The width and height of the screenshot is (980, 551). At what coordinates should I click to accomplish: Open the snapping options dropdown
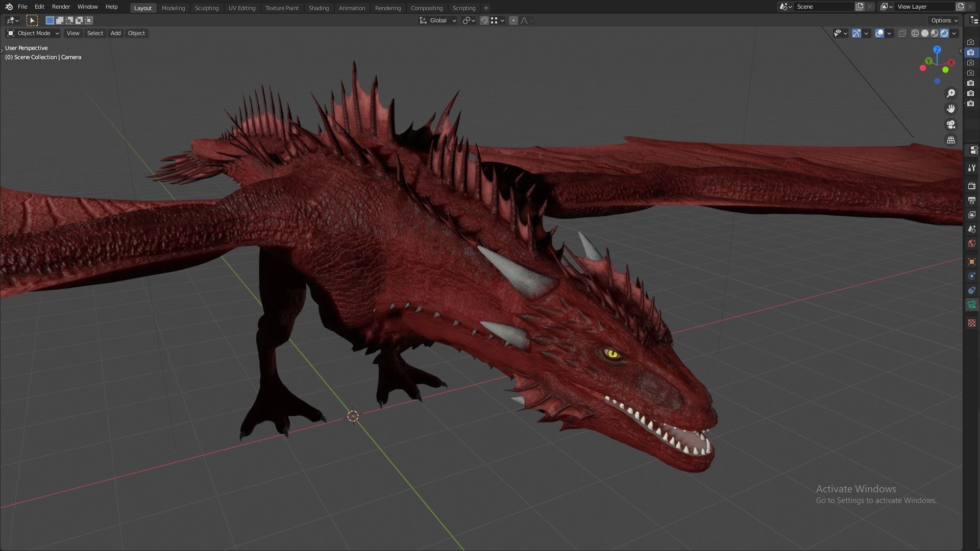click(x=498, y=20)
